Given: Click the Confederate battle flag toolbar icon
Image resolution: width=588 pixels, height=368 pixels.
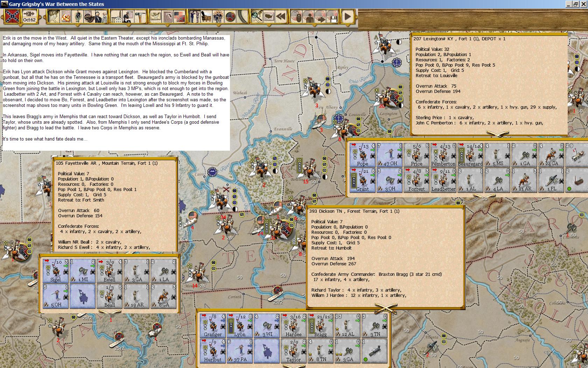Looking at the screenshot, I should (x=12, y=16).
